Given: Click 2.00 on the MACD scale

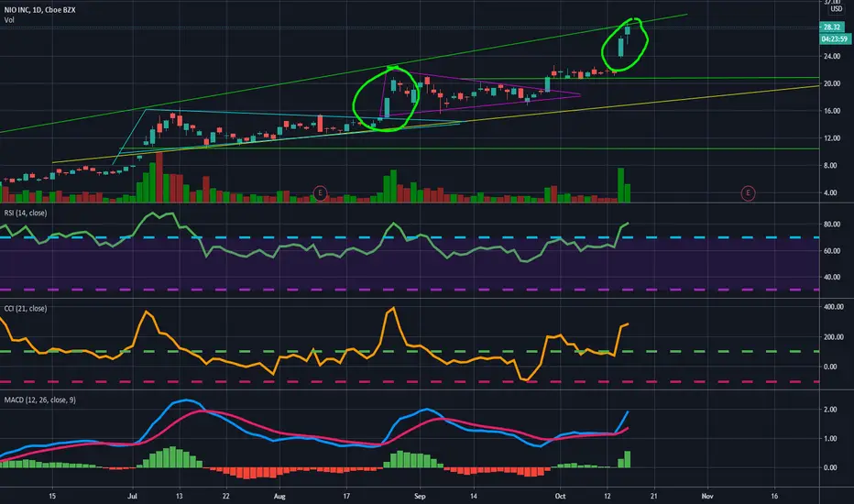Looking at the screenshot, I should (x=831, y=410).
